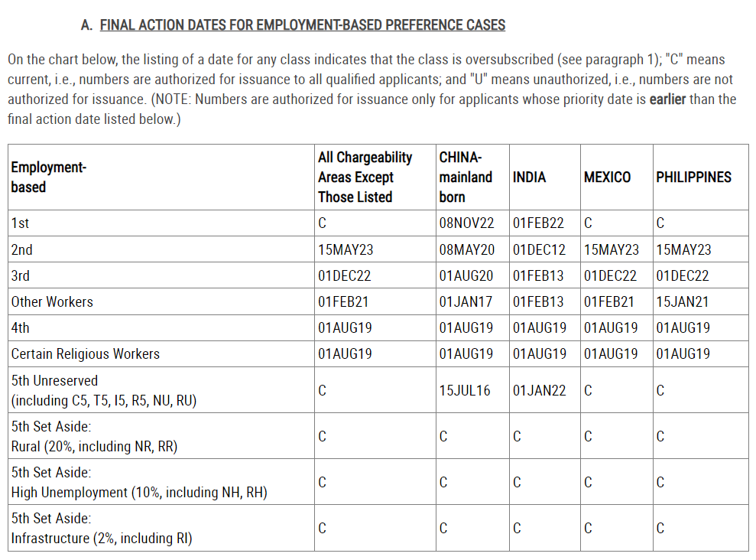Click the MEXICO column header

(607, 177)
